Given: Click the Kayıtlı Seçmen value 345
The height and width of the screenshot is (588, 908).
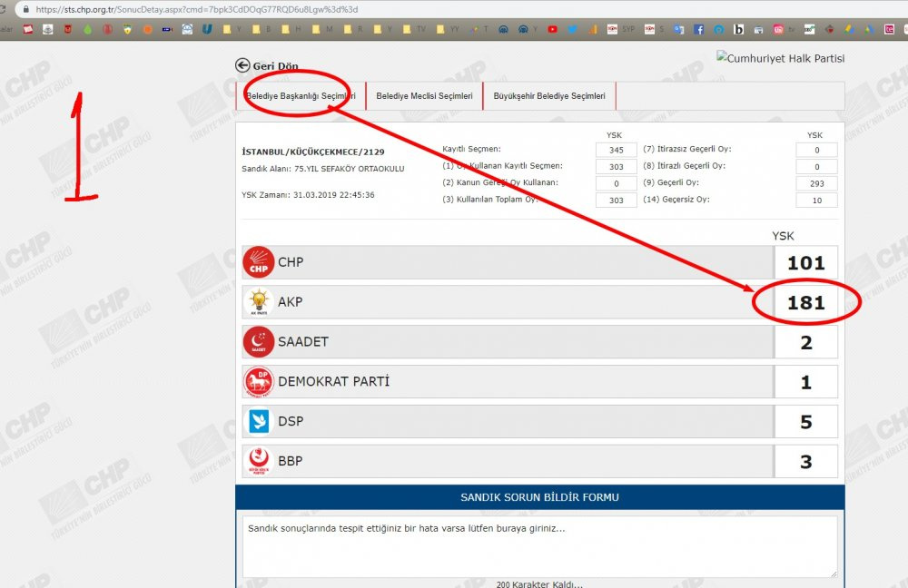Looking at the screenshot, I should 617,150.
